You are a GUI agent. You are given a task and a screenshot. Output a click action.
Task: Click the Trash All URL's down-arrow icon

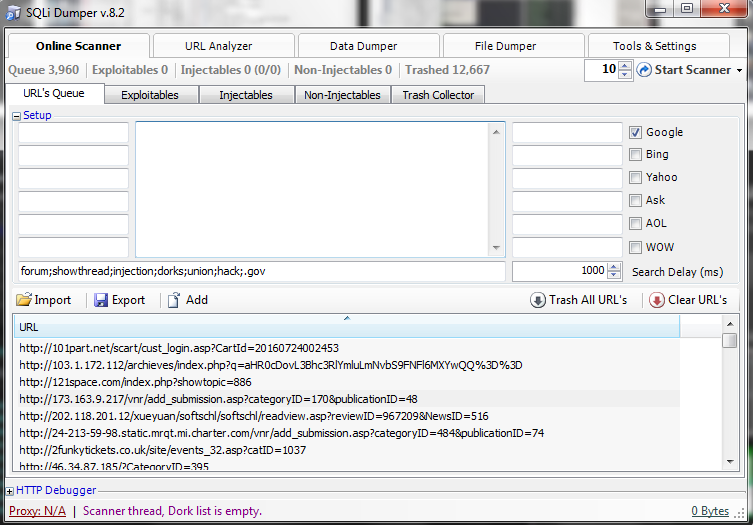(x=538, y=300)
